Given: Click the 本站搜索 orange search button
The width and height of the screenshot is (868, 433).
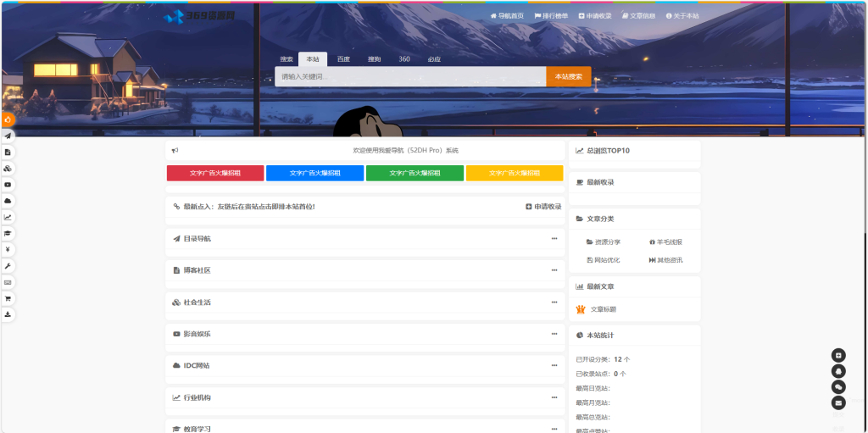Looking at the screenshot, I should coord(569,76).
